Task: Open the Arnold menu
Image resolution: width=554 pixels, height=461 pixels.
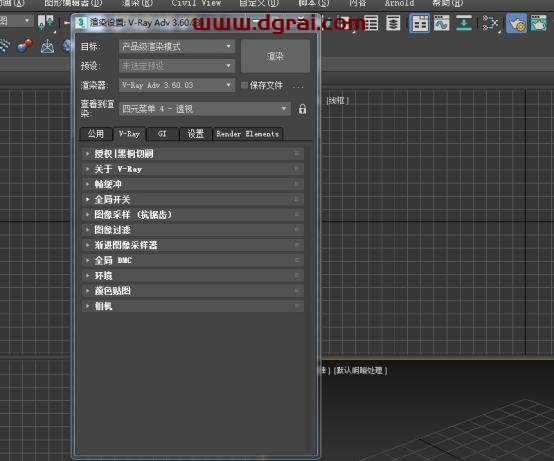Action: point(400,3)
